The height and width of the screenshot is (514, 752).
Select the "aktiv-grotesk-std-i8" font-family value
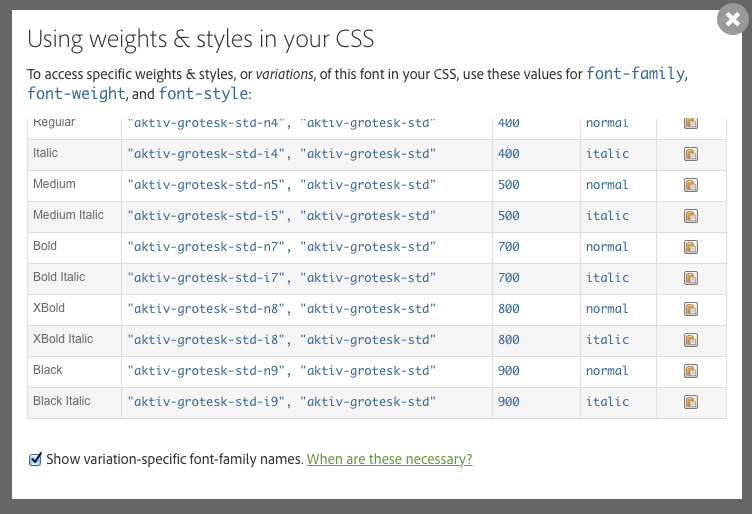(x=206, y=340)
